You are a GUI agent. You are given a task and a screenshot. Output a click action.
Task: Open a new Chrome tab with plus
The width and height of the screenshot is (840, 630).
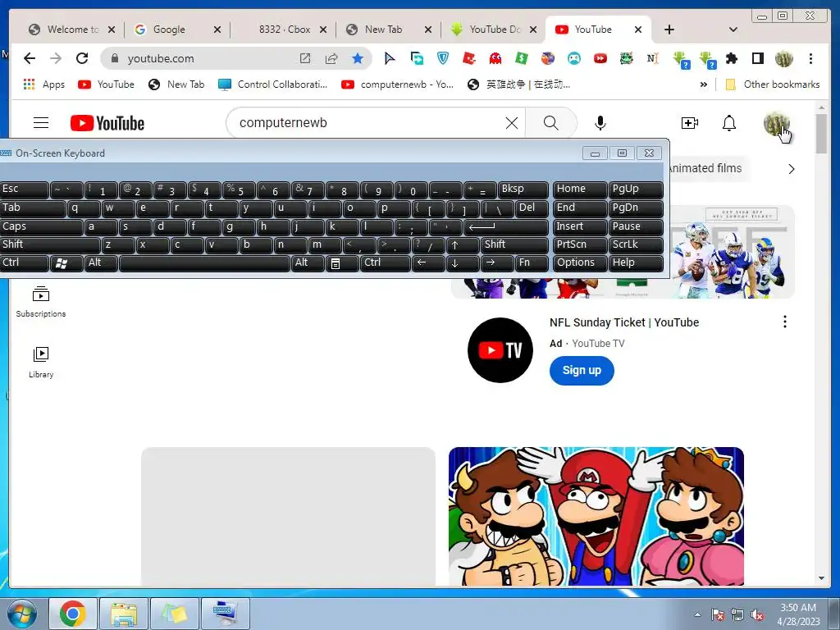point(669,30)
